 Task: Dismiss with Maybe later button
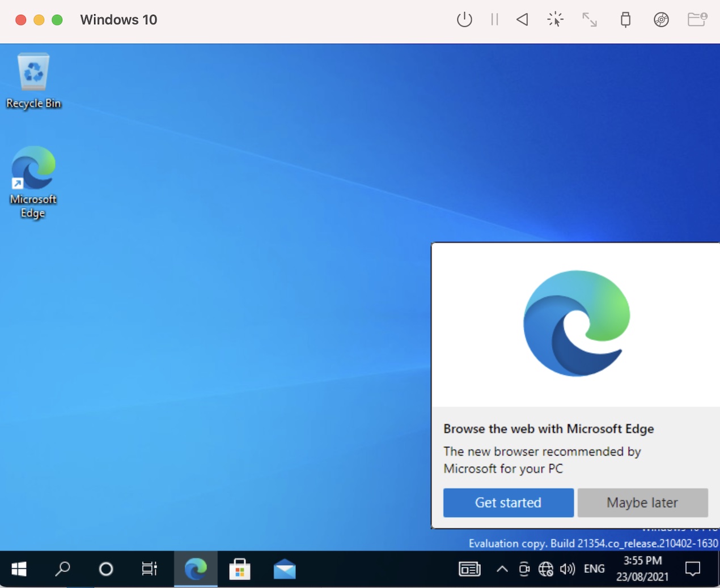(x=643, y=502)
